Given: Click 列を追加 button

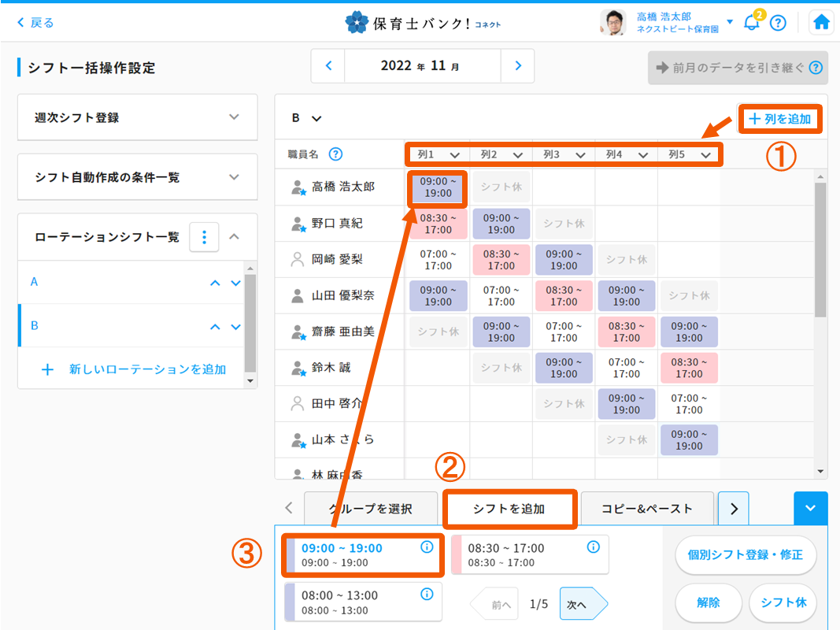Looking at the screenshot, I should tap(780, 119).
